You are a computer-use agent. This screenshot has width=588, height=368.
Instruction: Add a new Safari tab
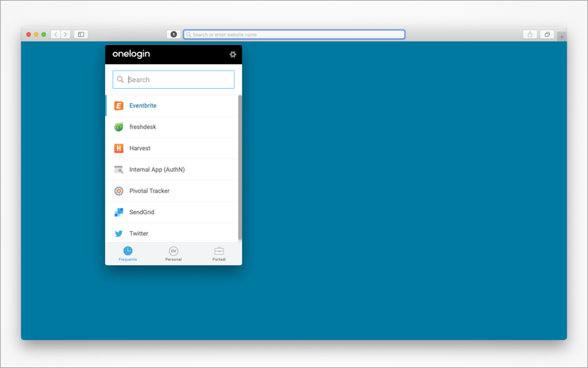click(562, 37)
